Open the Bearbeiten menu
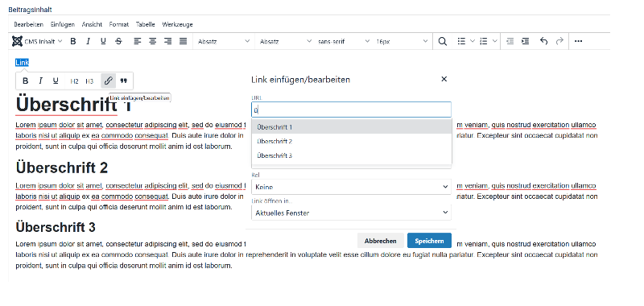Image resolution: width=644 pixels, height=306 pixels. [x=29, y=25]
